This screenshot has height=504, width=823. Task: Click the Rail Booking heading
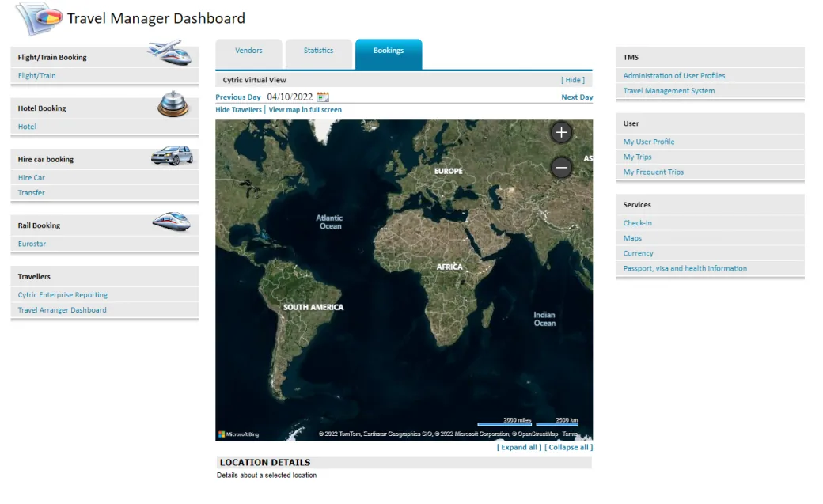click(39, 225)
